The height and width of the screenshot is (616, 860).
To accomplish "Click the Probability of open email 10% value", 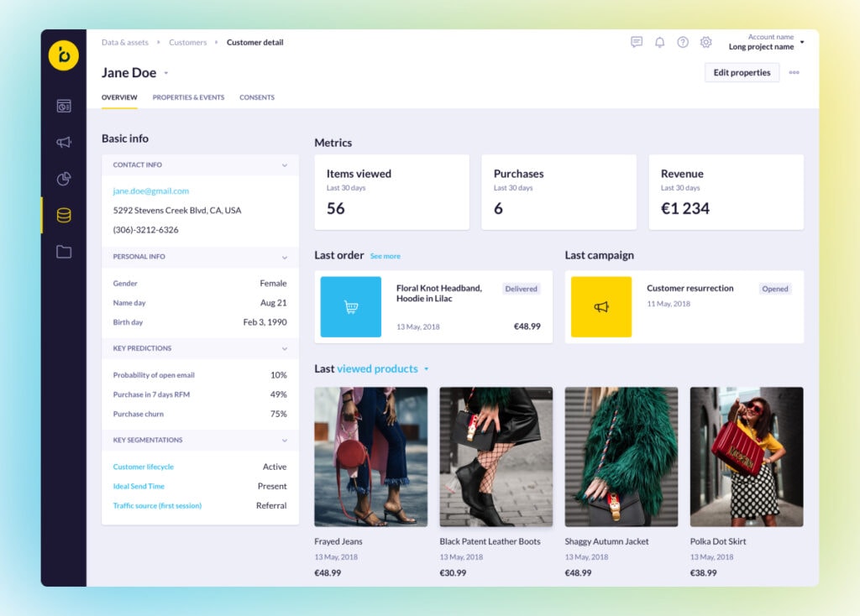I will 279,375.
